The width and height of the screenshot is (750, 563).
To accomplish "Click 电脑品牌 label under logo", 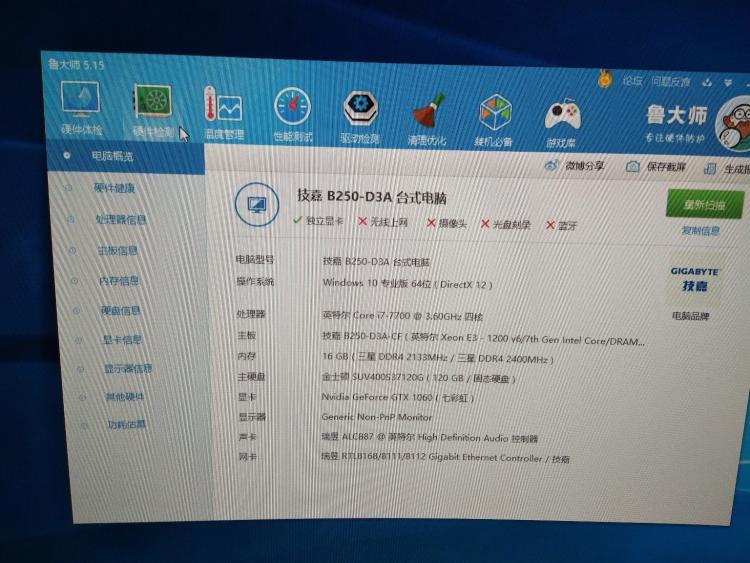I will click(691, 316).
